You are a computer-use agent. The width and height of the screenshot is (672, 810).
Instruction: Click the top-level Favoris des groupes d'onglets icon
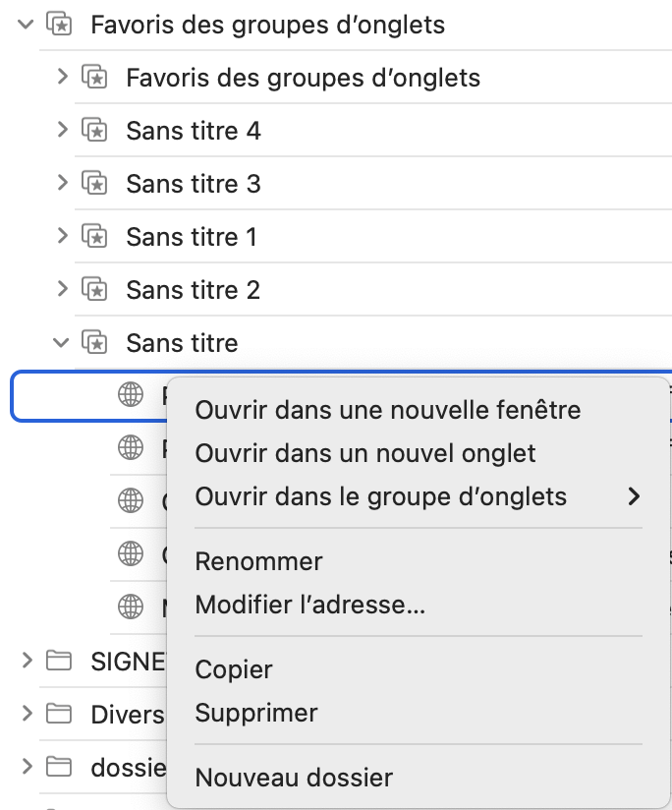click(59, 25)
